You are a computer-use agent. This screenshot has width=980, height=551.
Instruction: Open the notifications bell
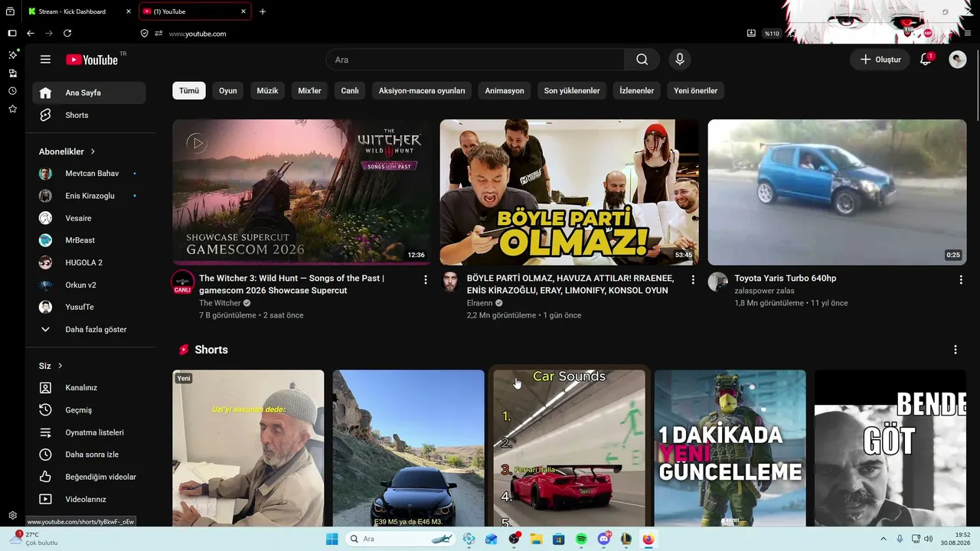pos(926,60)
